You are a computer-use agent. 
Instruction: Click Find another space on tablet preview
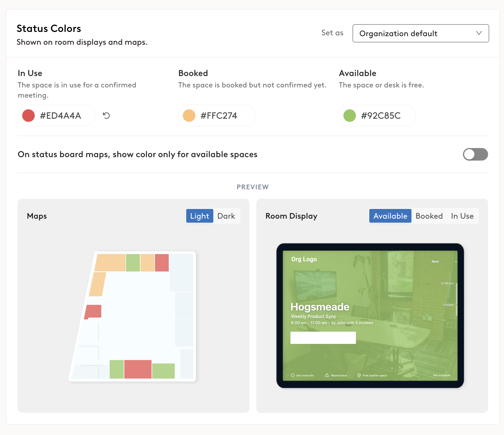pos(372,375)
